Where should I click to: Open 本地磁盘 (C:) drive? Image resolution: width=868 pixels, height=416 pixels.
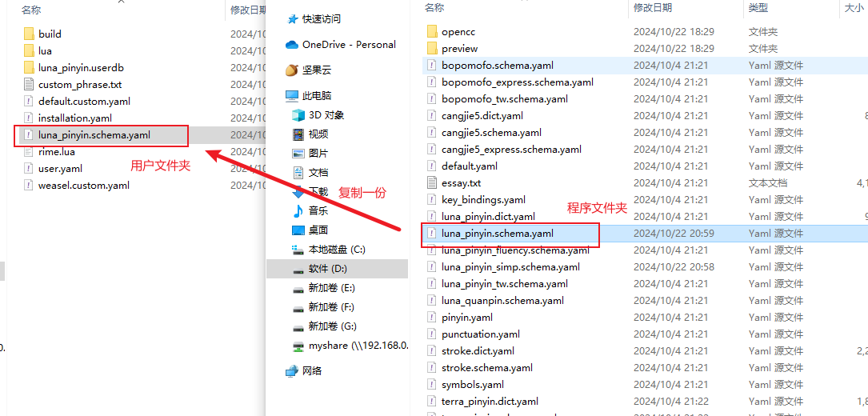(337, 250)
